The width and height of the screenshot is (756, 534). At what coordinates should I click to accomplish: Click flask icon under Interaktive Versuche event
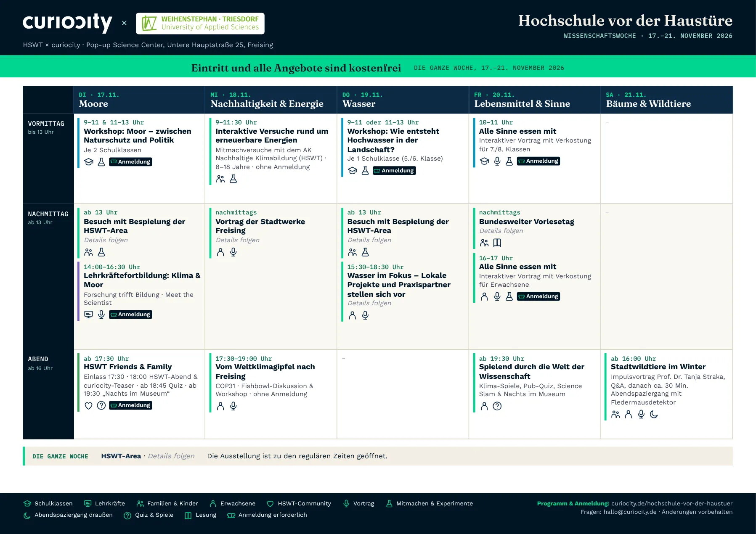[233, 179]
